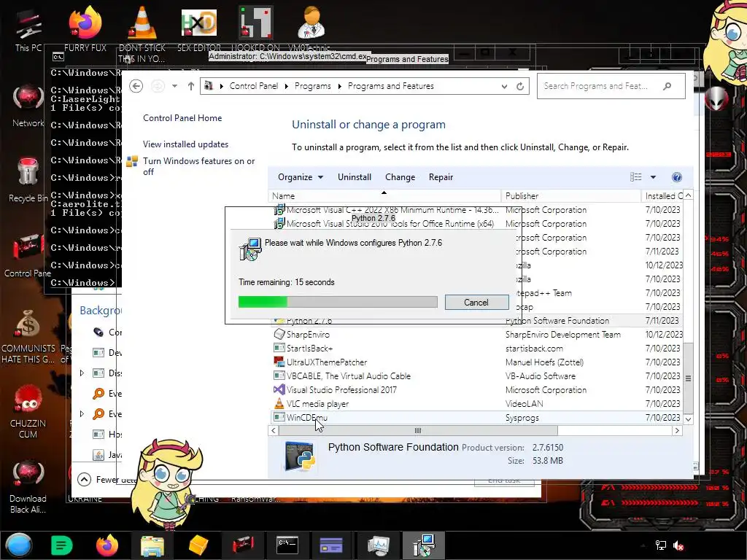Open Control Panel Home link
This screenshot has height=560, width=747.
coord(182,118)
